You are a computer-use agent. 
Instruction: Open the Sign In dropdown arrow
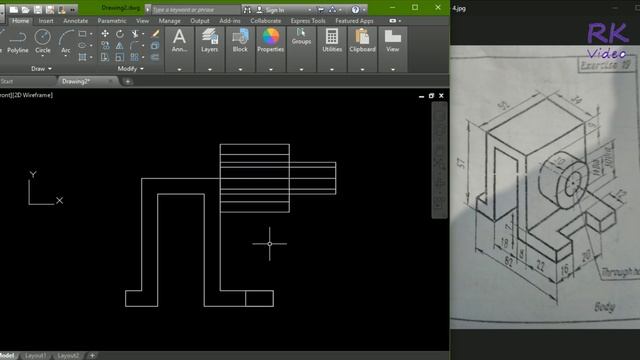(309, 9)
